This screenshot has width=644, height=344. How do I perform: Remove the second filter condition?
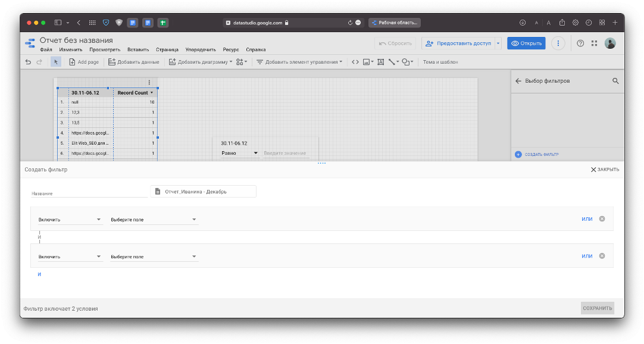[x=602, y=256]
